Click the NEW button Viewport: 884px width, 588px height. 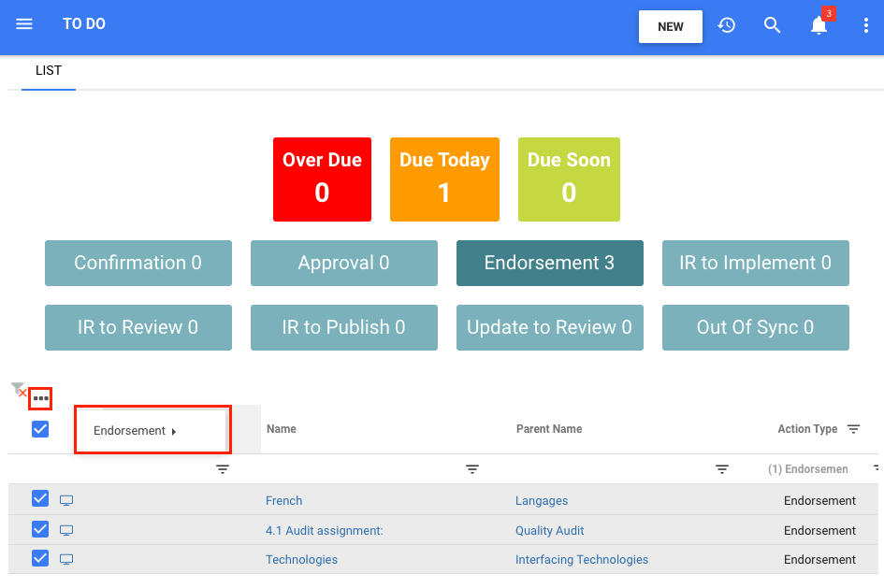(x=670, y=27)
